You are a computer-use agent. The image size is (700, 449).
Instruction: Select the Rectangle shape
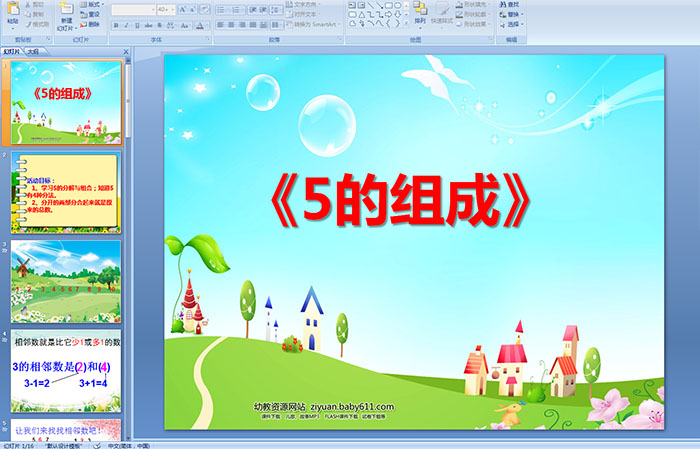click(389, 5)
